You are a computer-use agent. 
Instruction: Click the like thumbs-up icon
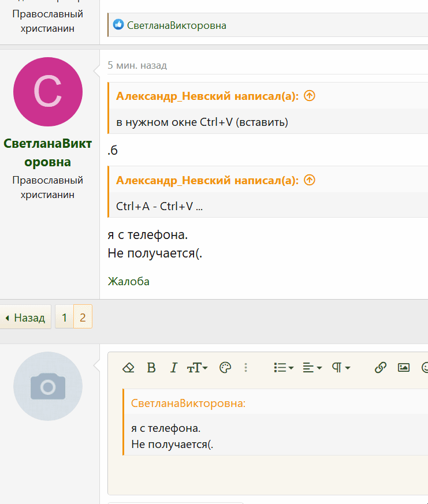118,24
